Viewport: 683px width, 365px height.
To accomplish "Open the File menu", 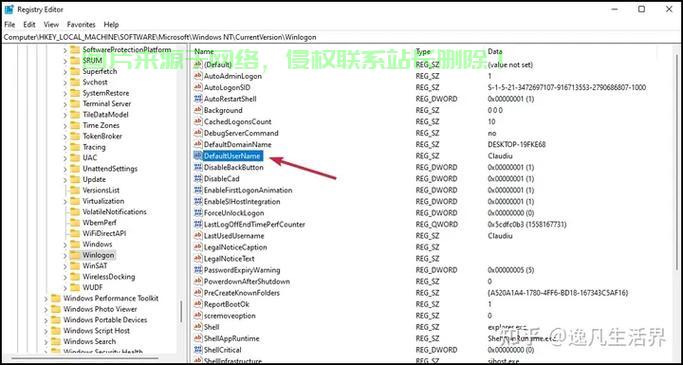I will coord(9,24).
